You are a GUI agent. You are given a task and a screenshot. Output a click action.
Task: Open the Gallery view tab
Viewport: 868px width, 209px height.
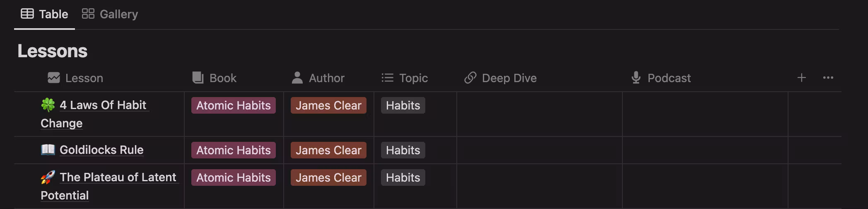[110, 14]
